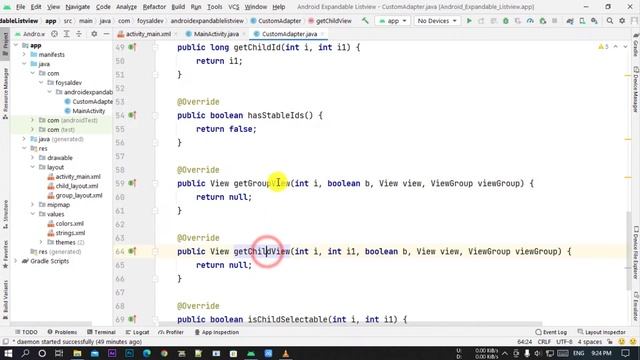Open the Event Log panel
Image resolution: width=640 pixels, height=360 pixels.
pos(551,332)
